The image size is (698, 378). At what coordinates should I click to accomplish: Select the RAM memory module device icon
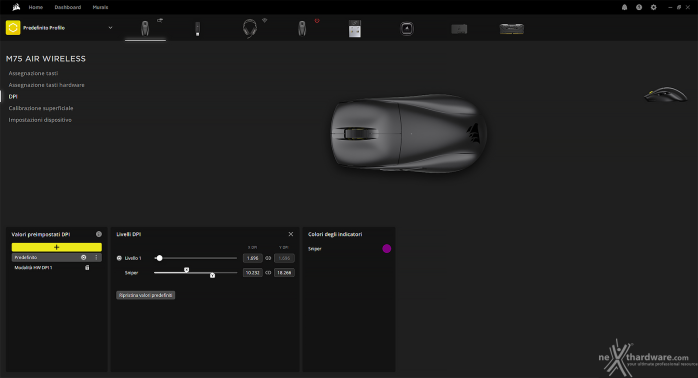pos(511,29)
